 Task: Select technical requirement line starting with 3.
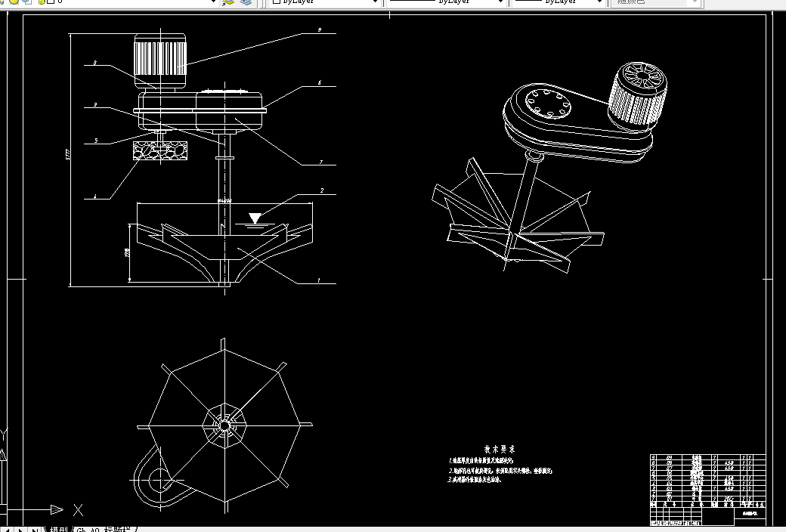click(x=475, y=479)
